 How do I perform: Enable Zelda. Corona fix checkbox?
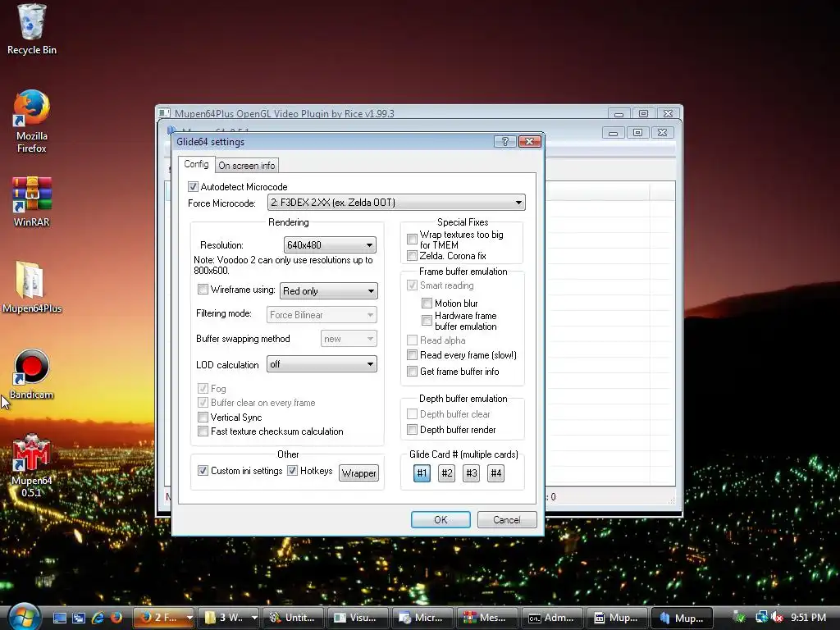click(x=412, y=256)
